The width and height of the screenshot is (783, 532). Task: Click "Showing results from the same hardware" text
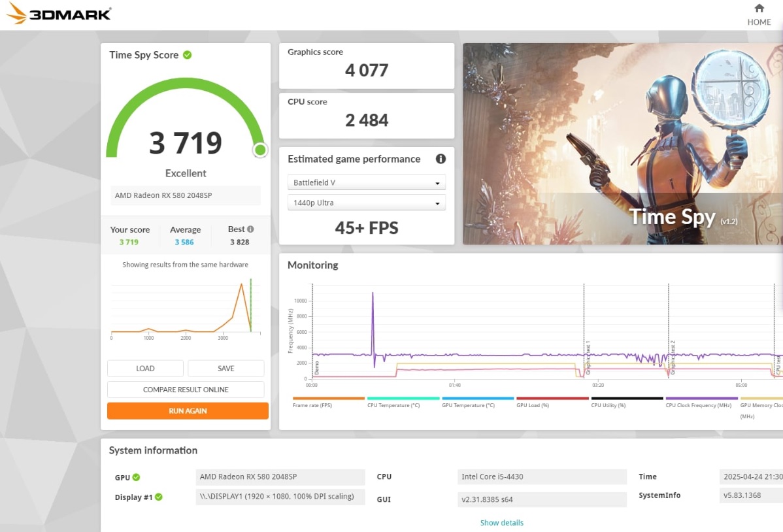pos(185,265)
